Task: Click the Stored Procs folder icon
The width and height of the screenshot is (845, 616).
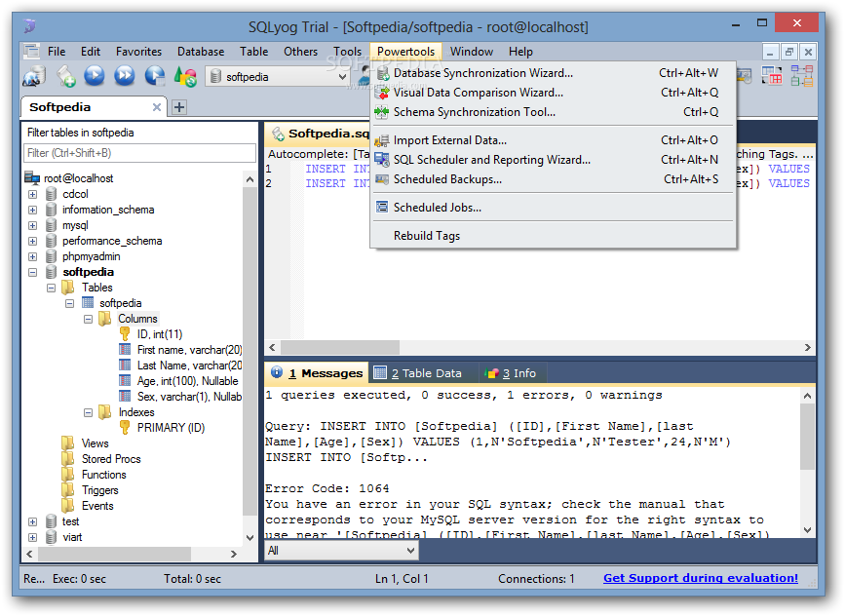Action: click(68, 459)
